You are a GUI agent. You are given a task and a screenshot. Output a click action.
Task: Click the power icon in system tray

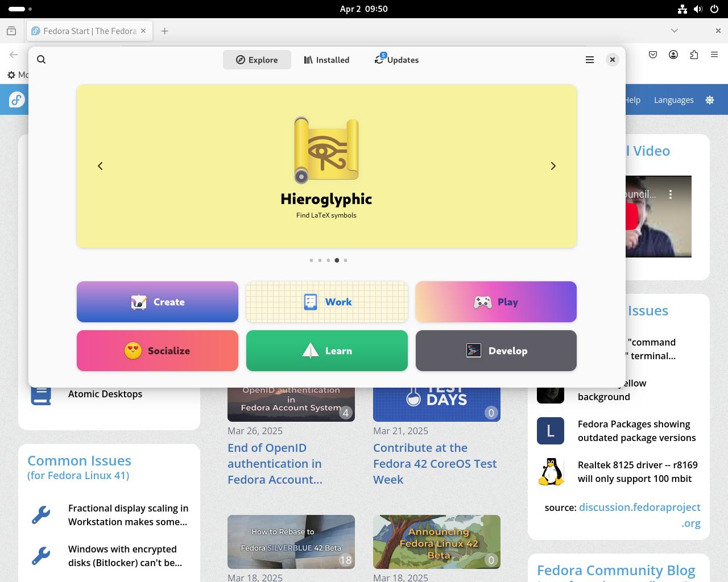714,9
